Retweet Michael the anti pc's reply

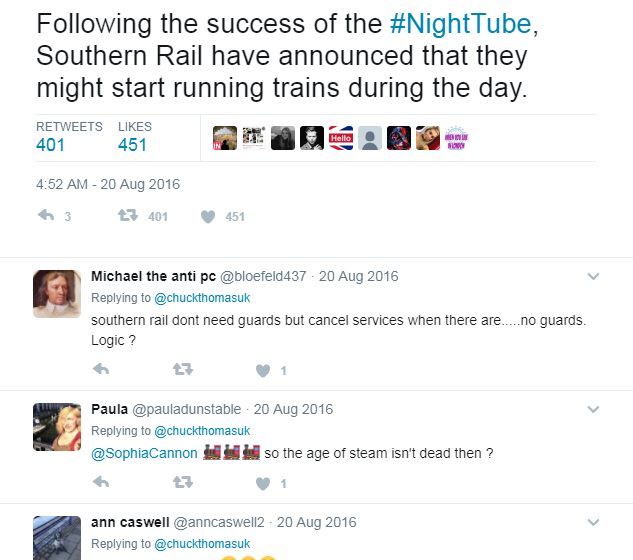pos(182,370)
